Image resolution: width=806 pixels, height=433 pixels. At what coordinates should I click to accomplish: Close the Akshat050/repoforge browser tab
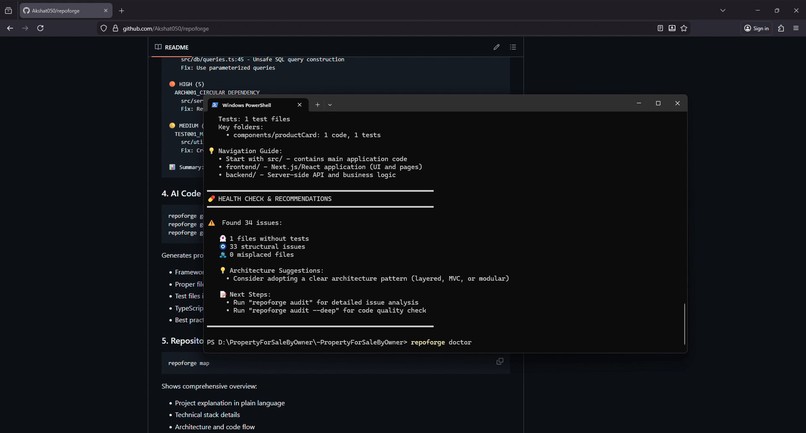coord(106,10)
